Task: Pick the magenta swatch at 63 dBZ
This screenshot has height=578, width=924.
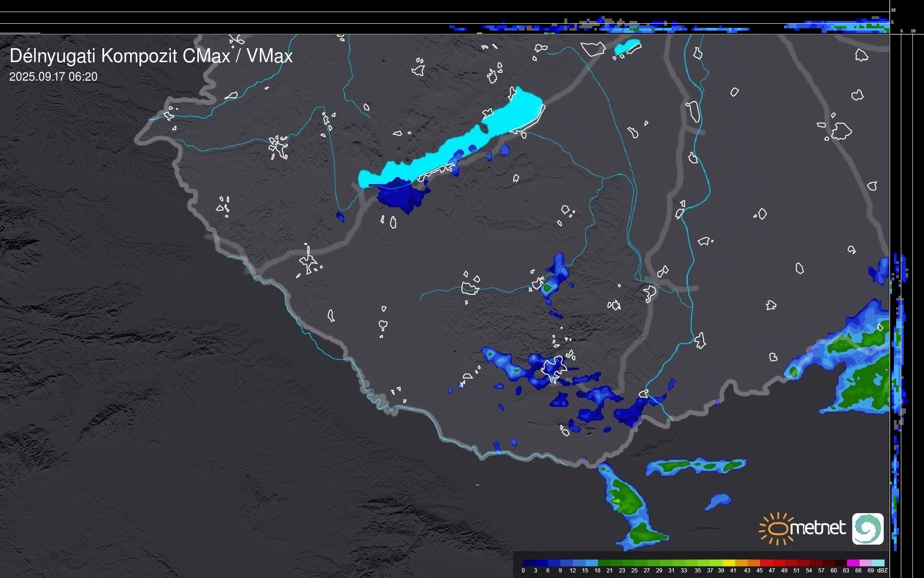Action: click(853, 563)
